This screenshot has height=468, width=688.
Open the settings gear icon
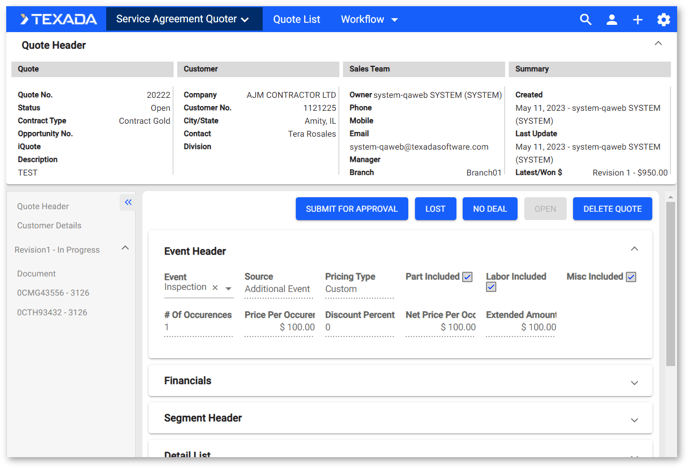pyautogui.click(x=664, y=19)
